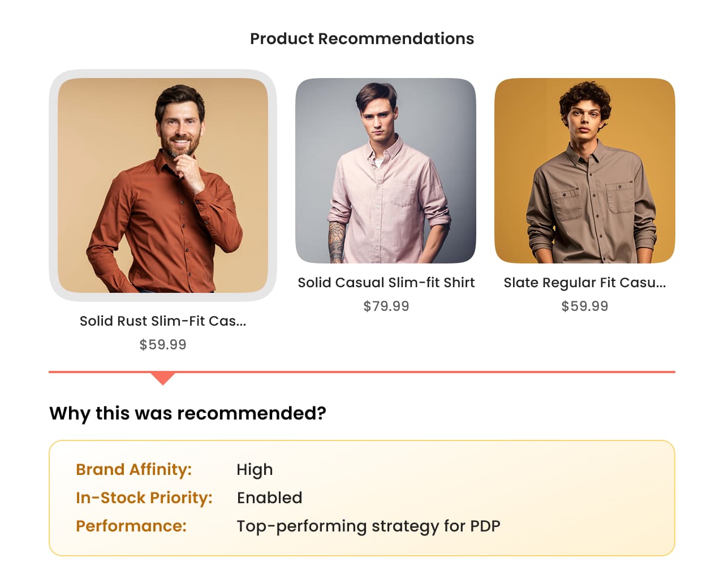Click the Top-performing strategy for PDP text
724x588 pixels.
click(x=368, y=526)
